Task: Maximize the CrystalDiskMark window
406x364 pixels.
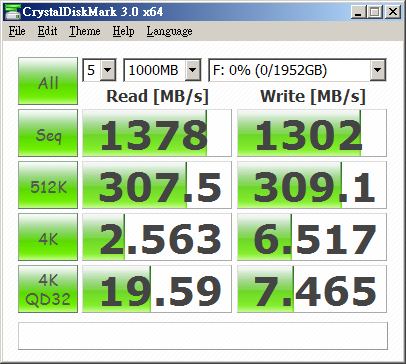Action: point(375,12)
